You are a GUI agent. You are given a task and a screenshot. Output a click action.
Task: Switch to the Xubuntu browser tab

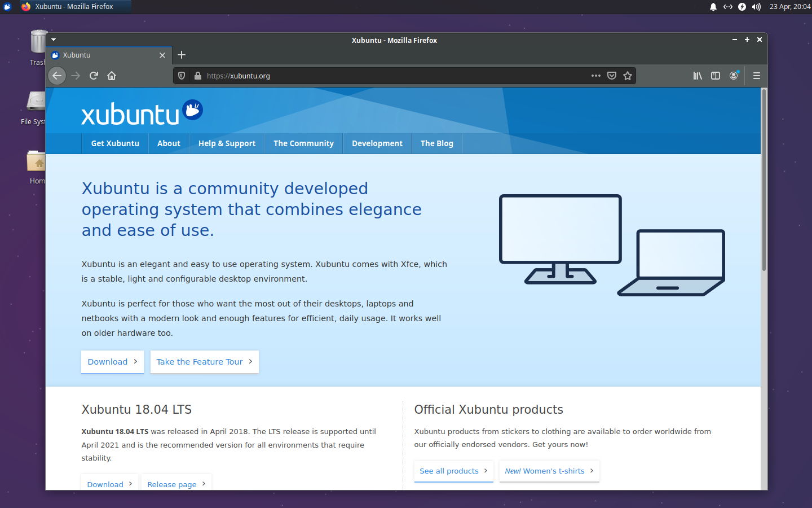coord(101,55)
